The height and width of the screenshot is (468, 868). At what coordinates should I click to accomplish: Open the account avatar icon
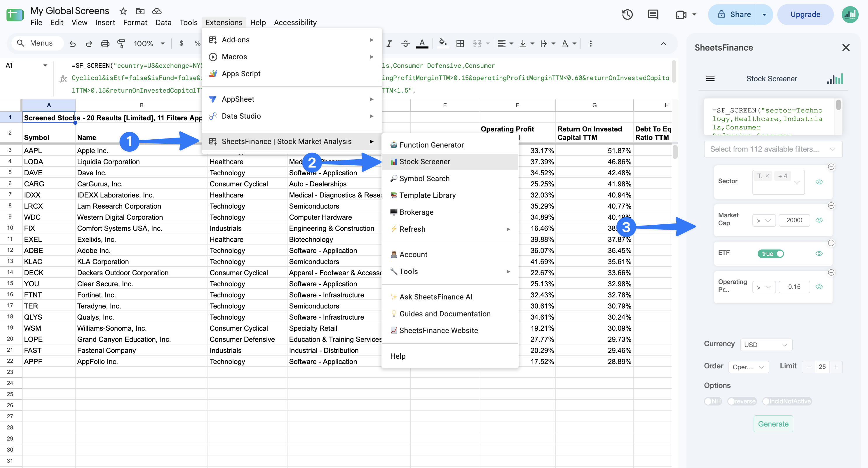(x=850, y=15)
